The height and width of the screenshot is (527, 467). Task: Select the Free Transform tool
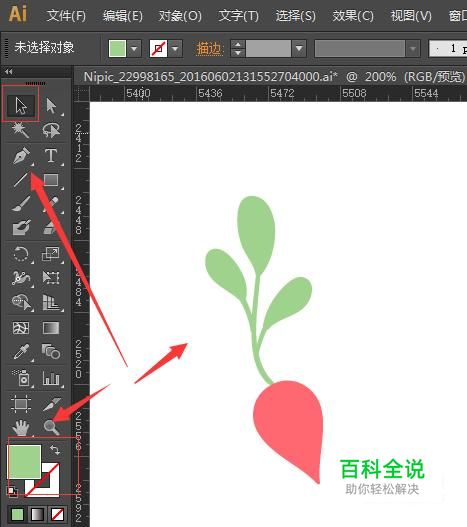[x=51, y=278]
